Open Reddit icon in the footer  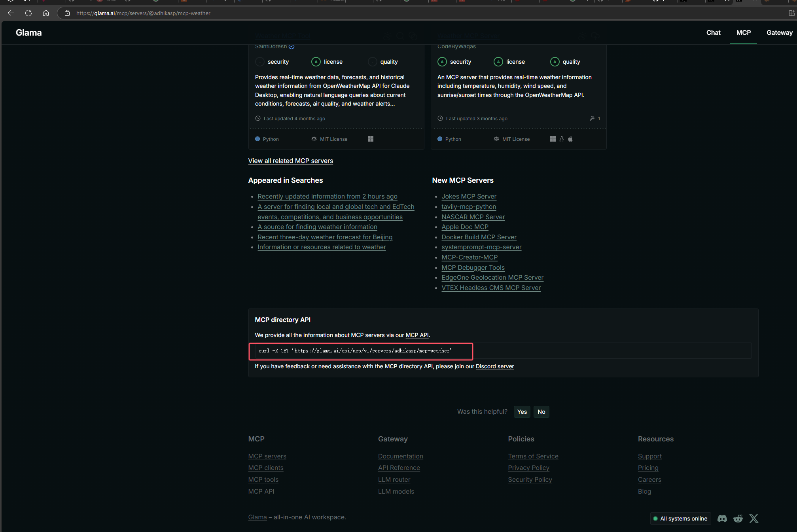pos(738,519)
